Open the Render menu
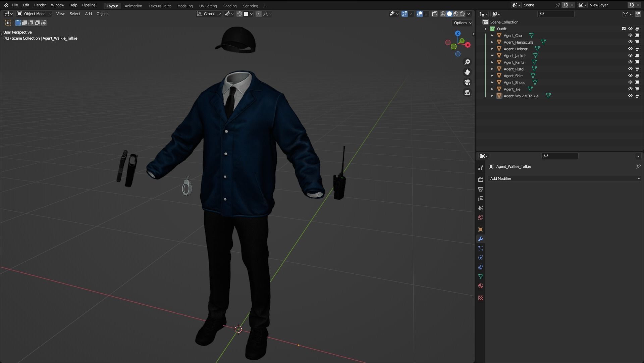 pos(40,5)
